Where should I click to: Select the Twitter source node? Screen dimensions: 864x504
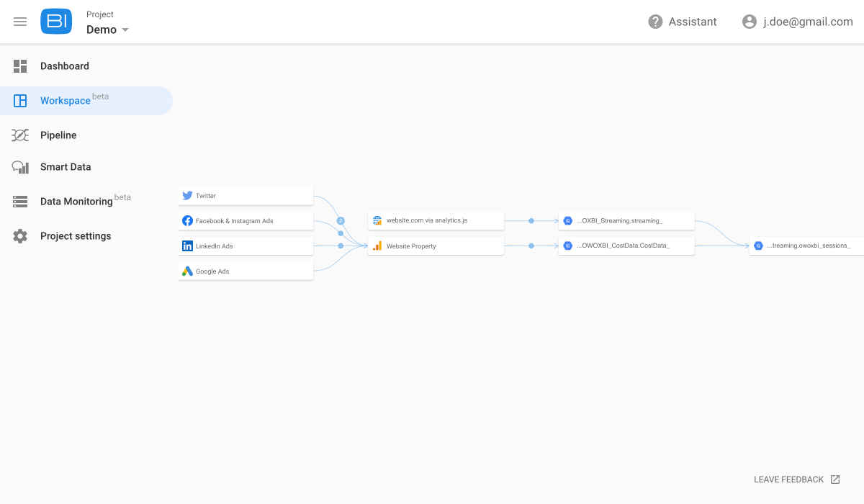pyautogui.click(x=246, y=196)
